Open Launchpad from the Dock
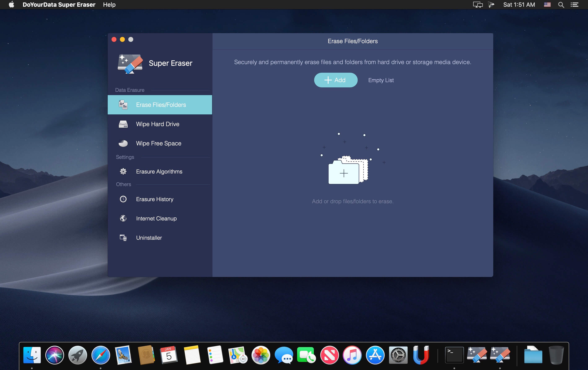This screenshot has width=588, height=370. 78,355
